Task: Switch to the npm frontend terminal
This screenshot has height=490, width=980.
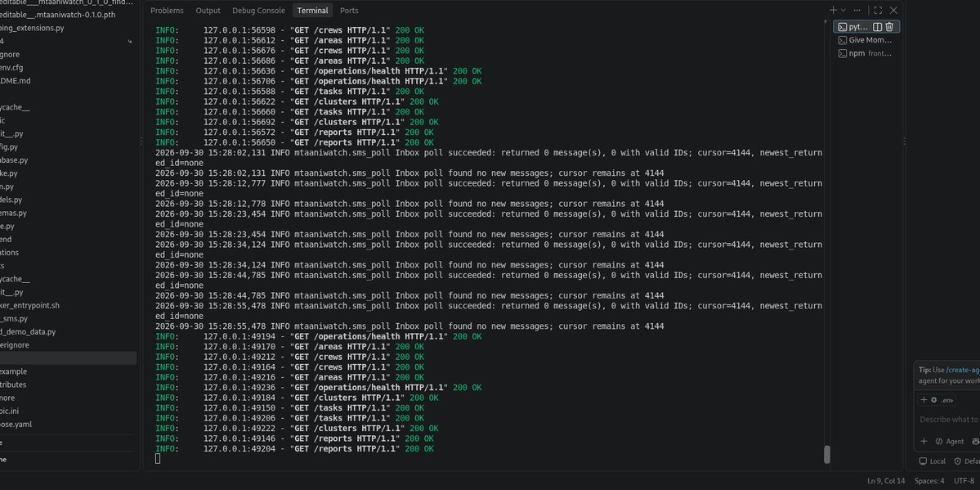Action: [x=866, y=53]
